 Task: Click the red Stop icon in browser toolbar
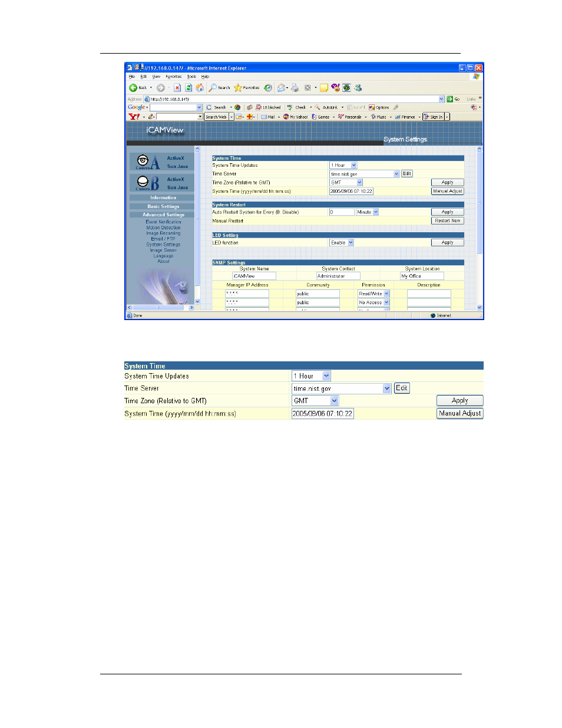(x=177, y=88)
